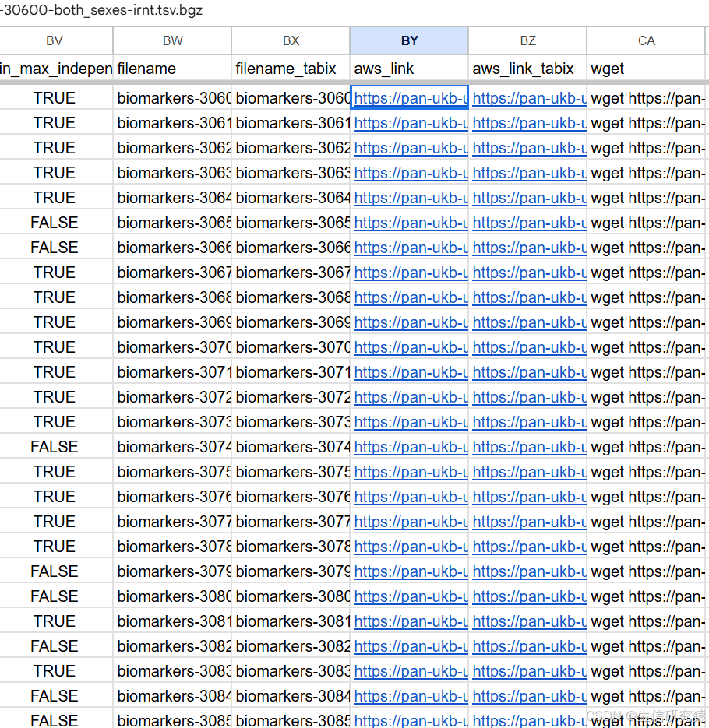Select filename cell biomarkers-3067
The height and width of the screenshot is (728, 709).
click(x=172, y=273)
